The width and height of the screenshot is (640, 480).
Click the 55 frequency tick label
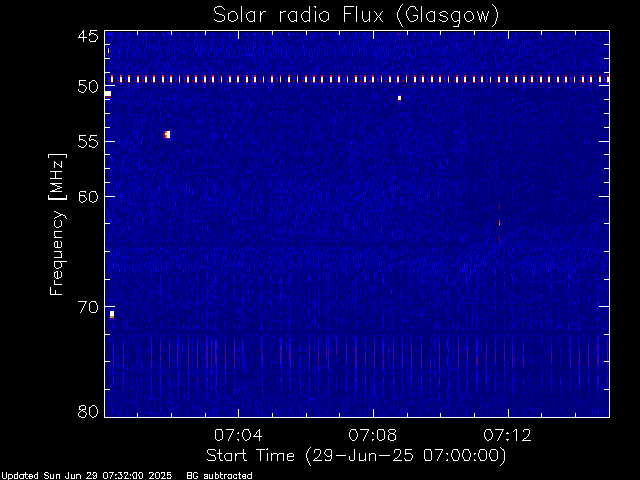tap(88, 142)
